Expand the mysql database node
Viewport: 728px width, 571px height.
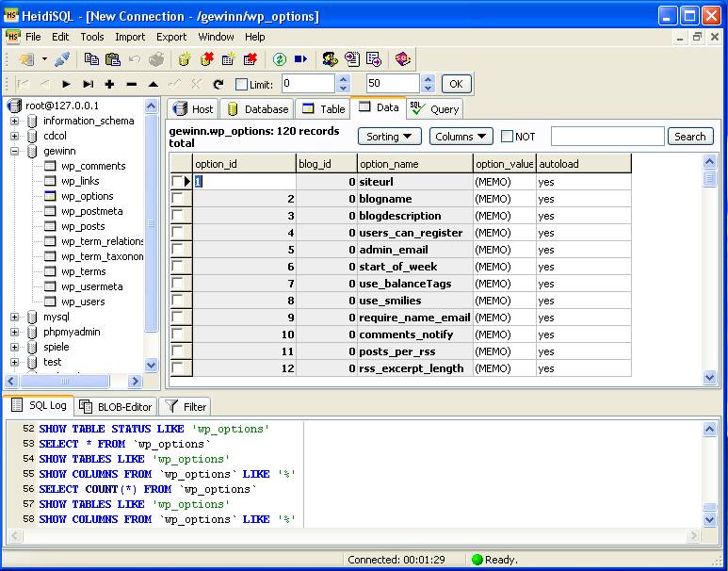pos(14,317)
